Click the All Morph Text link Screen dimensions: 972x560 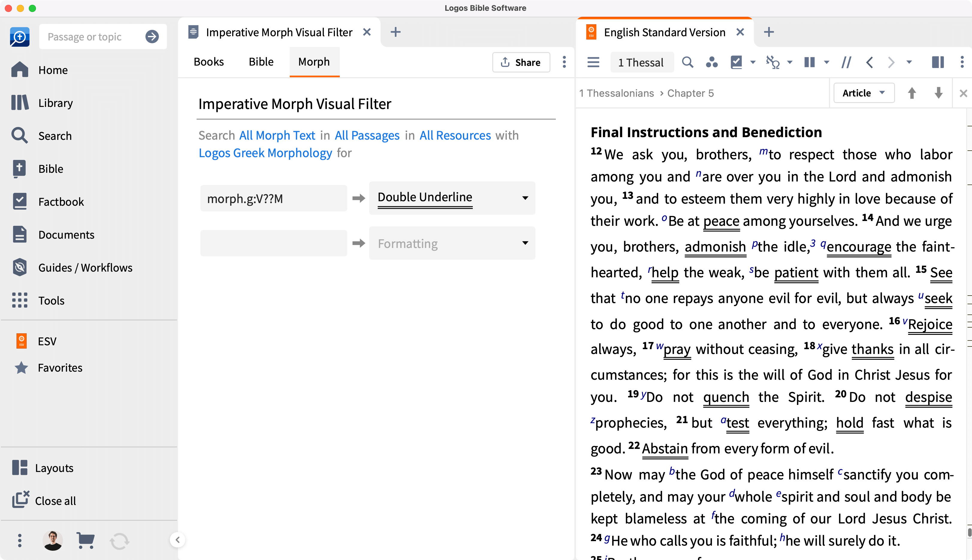277,135
